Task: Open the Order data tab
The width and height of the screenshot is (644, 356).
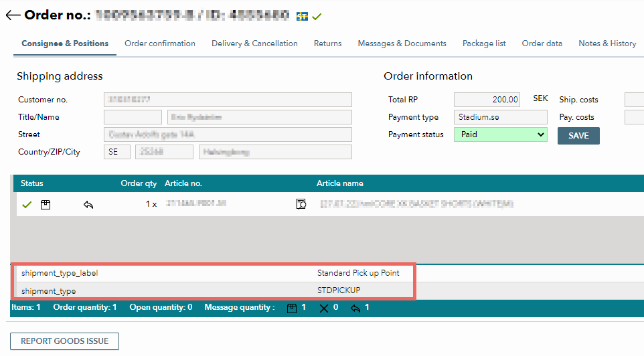Action: point(542,43)
